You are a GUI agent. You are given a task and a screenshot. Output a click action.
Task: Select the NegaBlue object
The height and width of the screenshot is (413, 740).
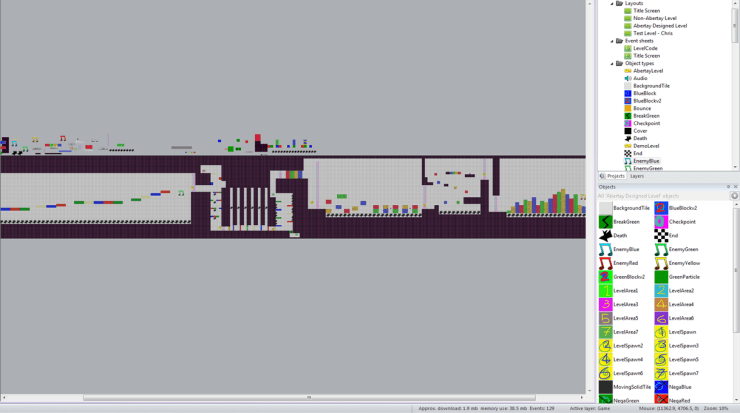[673, 387]
